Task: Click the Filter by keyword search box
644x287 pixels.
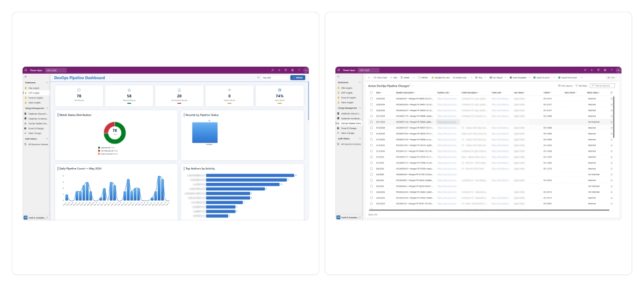Action: tap(603, 86)
